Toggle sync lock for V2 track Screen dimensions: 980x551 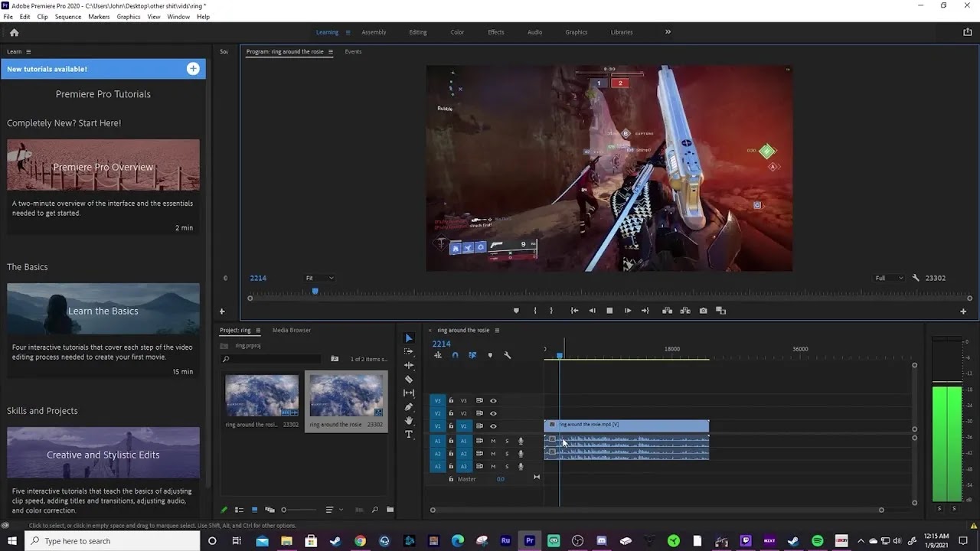coord(479,413)
